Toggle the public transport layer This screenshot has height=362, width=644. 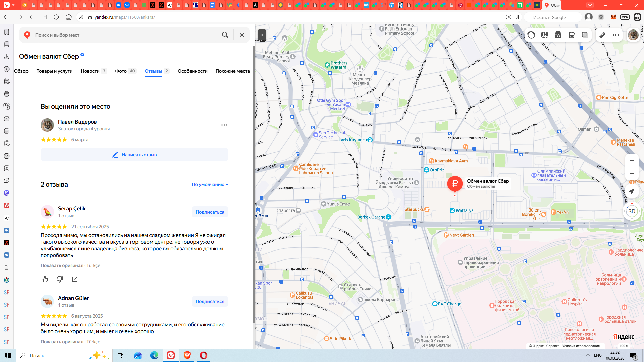(x=572, y=35)
